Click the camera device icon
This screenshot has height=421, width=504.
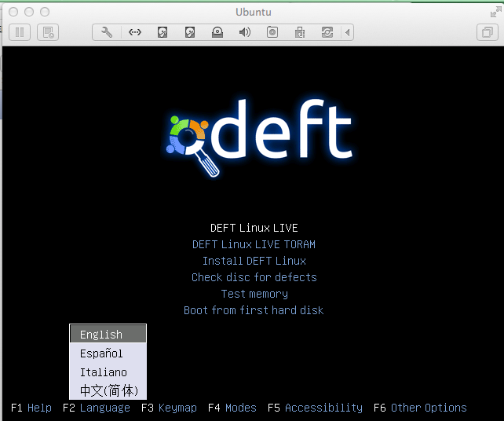[x=272, y=32]
